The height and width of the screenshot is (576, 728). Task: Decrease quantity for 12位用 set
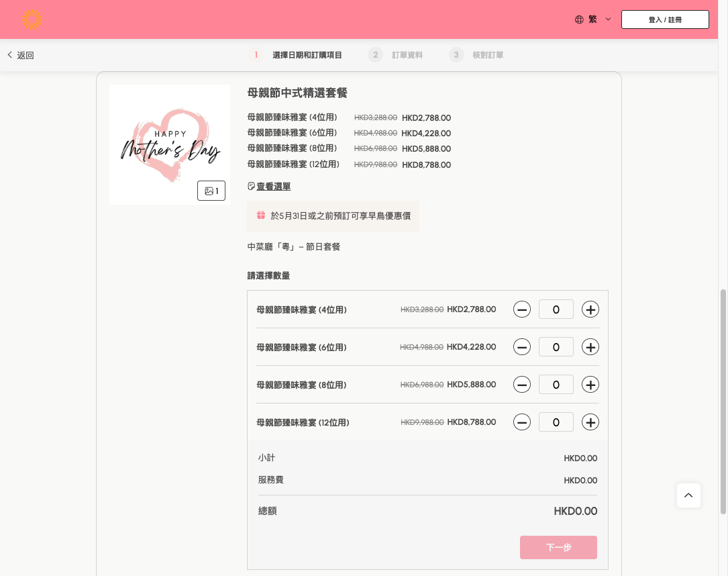522,422
